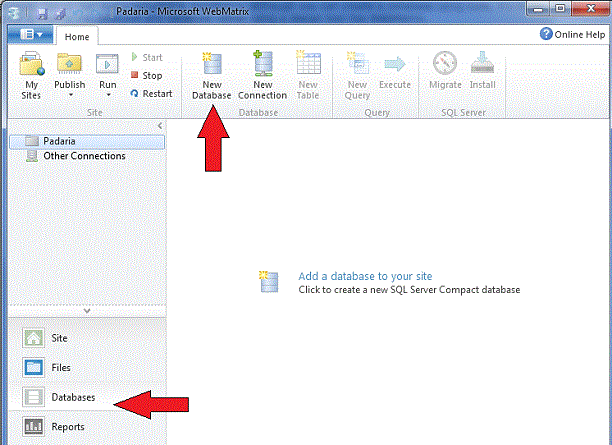
Task: Click the Online Help question icon
Action: [x=546, y=34]
